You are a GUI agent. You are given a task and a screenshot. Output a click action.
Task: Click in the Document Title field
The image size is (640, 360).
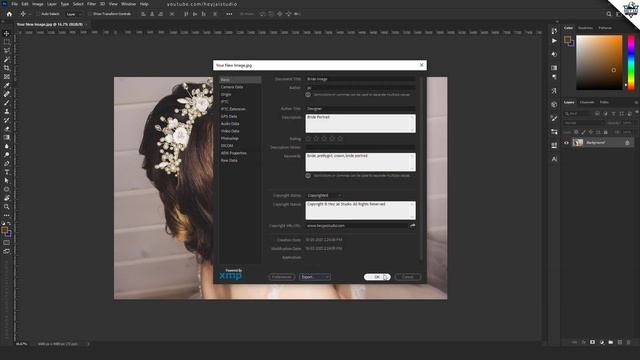click(361, 79)
